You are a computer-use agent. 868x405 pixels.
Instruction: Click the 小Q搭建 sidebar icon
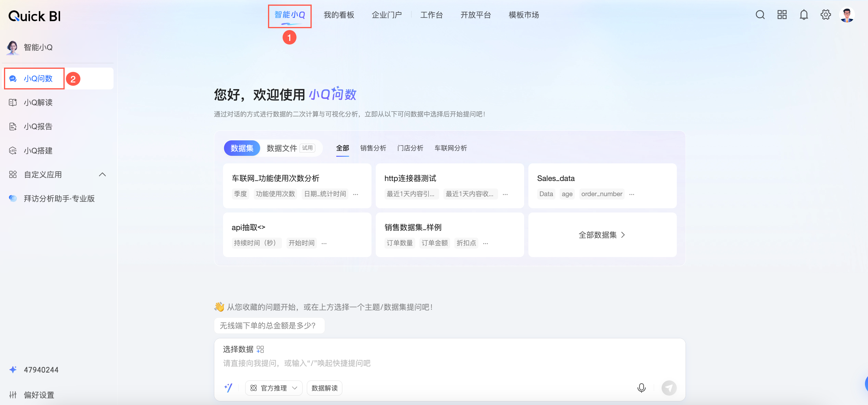click(x=13, y=150)
